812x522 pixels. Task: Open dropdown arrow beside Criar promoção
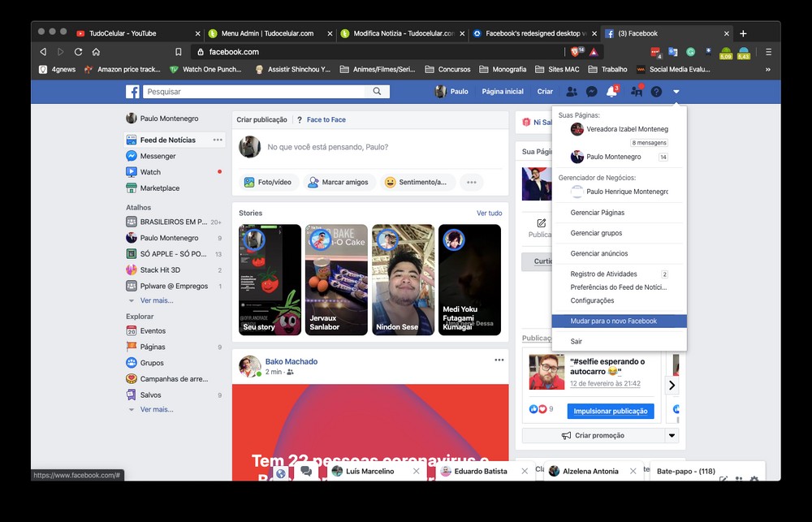point(672,435)
